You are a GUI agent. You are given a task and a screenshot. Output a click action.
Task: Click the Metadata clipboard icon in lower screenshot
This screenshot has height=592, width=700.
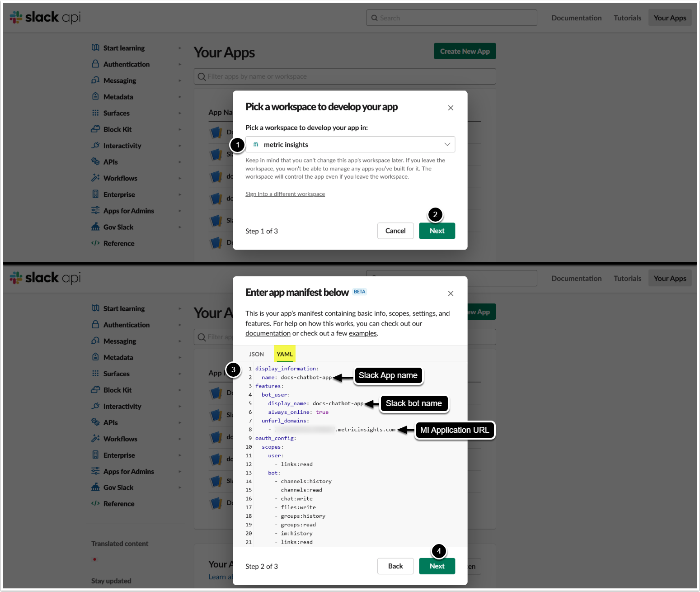click(95, 357)
